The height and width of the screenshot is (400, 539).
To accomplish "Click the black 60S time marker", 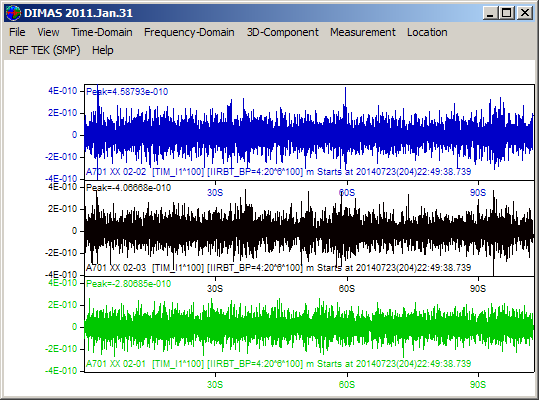I will pyautogui.click(x=346, y=289).
